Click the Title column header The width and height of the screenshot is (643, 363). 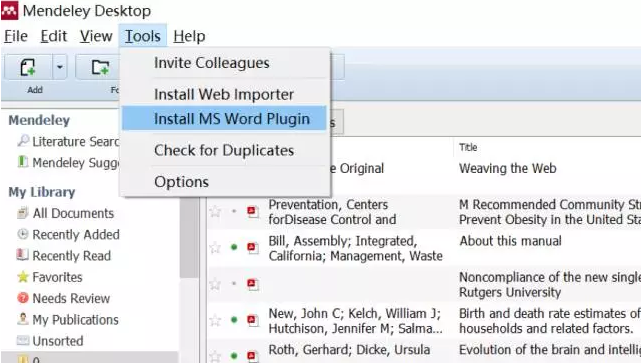(468, 147)
